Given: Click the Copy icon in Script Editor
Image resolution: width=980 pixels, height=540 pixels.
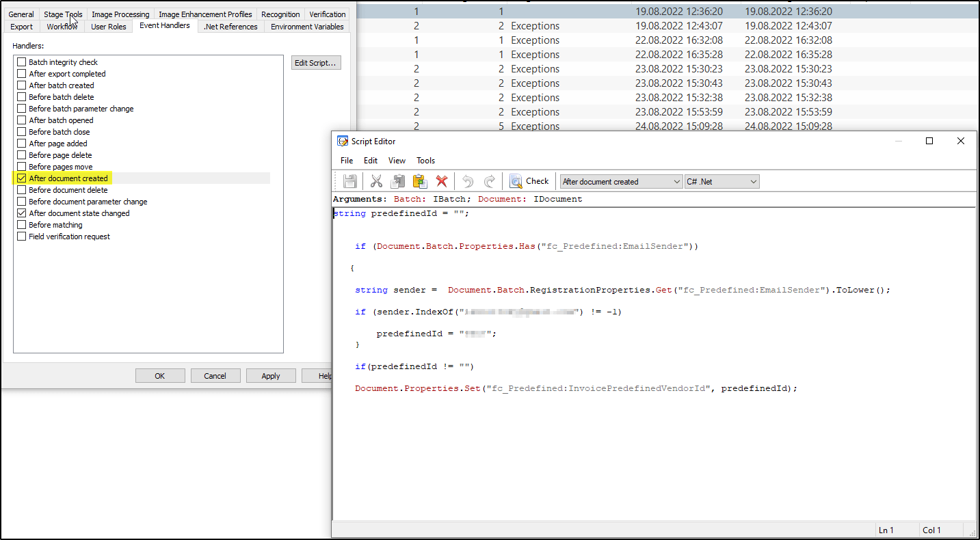Looking at the screenshot, I should pyautogui.click(x=397, y=181).
